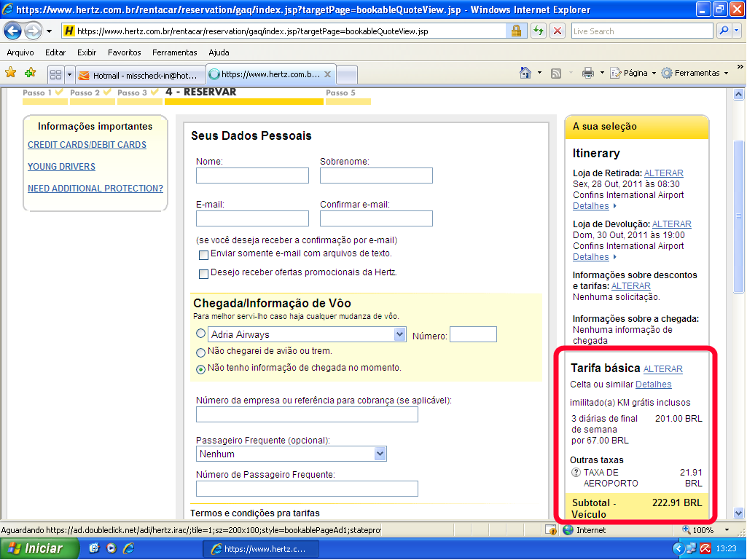This screenshot has width=747, height=560.
Task: Open the Ferramentas toolbar dropdown
Action: 694,73
